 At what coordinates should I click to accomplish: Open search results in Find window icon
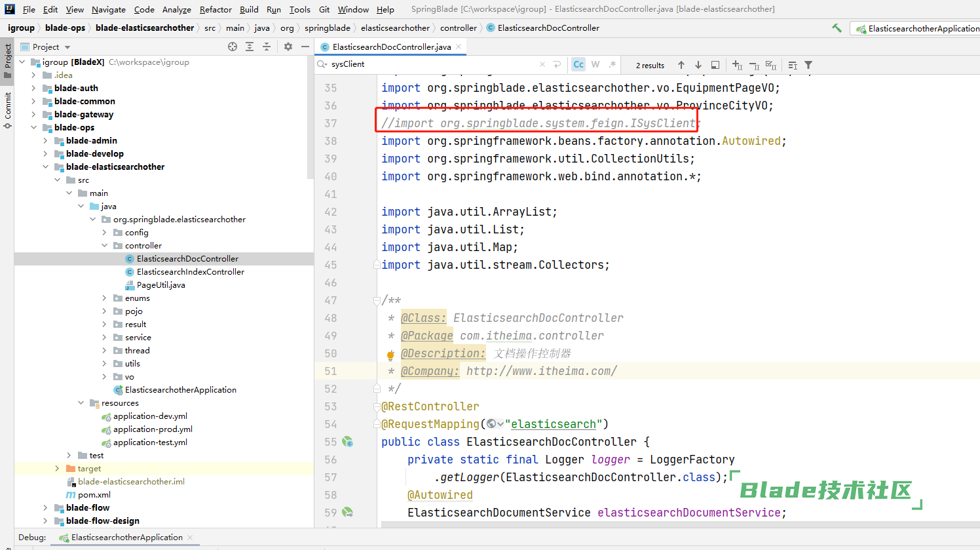click(x=715, y=65)
